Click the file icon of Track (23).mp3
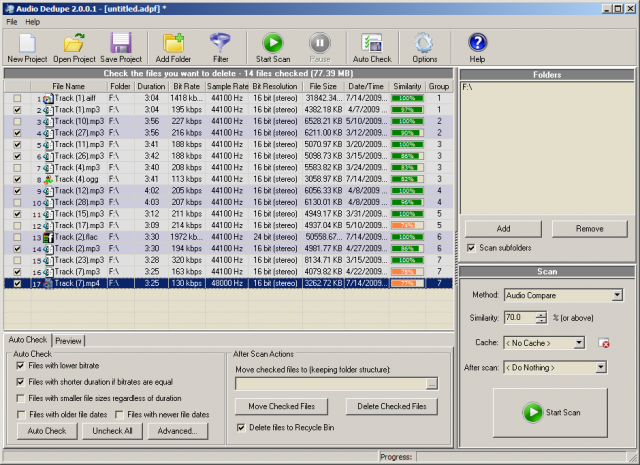 48,260
